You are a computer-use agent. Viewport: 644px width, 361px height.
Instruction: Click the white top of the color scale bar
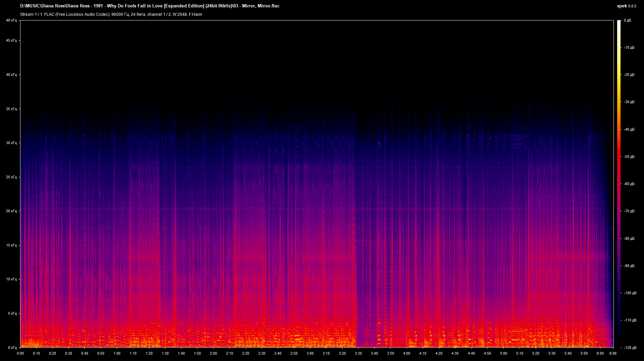(x=619, y=22)
